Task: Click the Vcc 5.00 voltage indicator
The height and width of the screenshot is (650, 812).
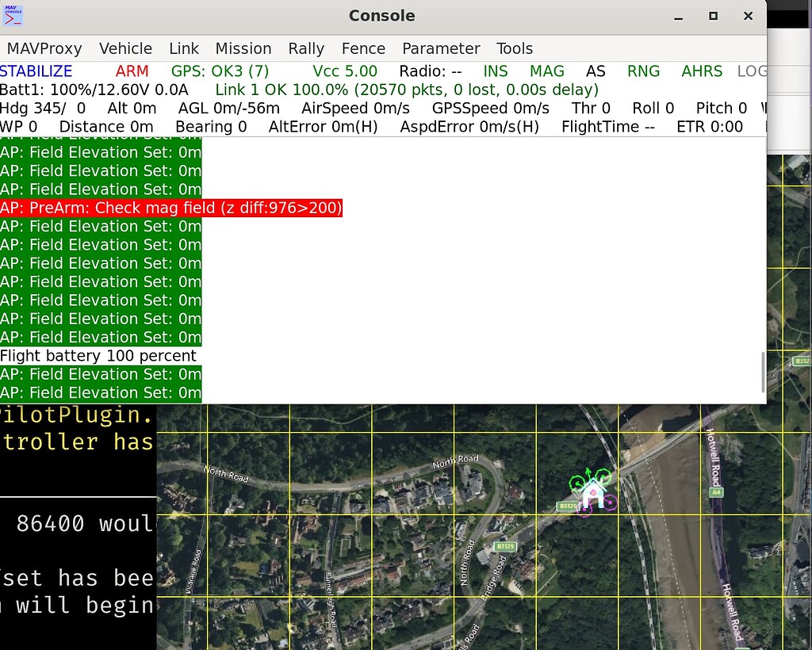Action: coord(344,71)
